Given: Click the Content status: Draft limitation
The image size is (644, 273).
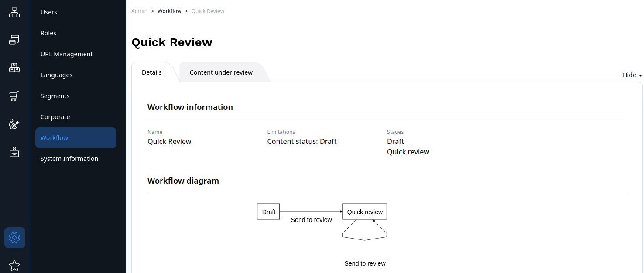Looking at the screenshot, I should pos(302,141).
